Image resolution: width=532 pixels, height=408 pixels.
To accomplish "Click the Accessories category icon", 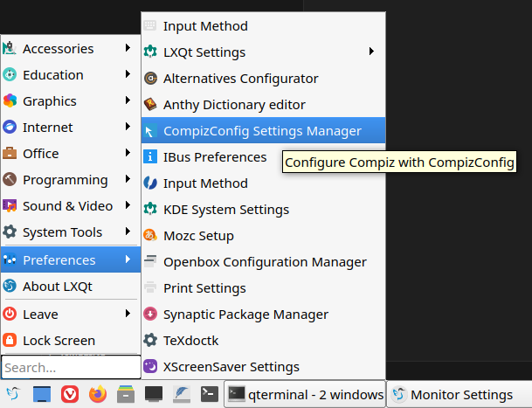I will tap(10, 49).
